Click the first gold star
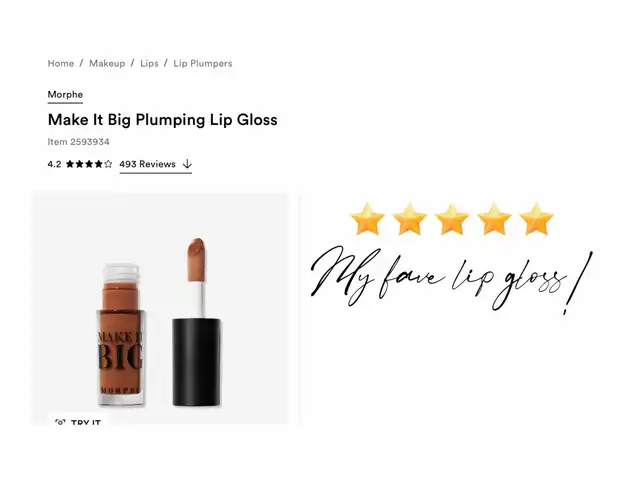Screen dimensions: 640x479 pos(368,218)
